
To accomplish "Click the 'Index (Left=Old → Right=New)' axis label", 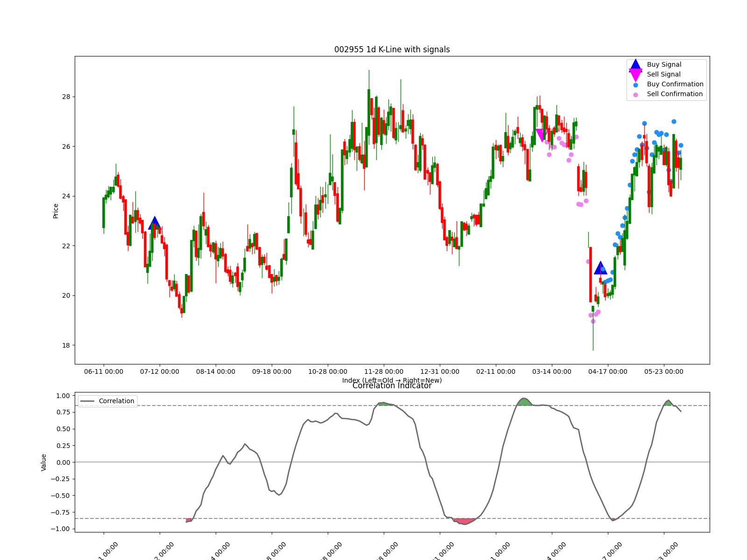I will [392, 380].
